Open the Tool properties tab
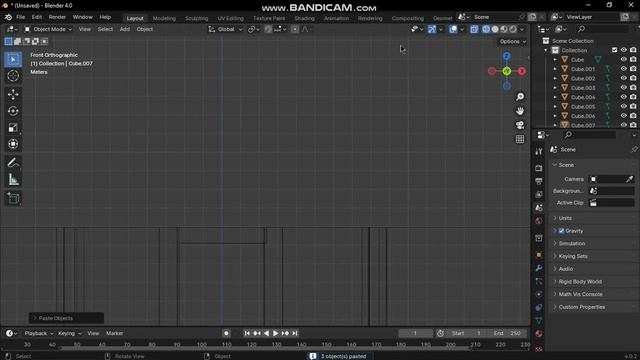 click(x=539, y=152)
